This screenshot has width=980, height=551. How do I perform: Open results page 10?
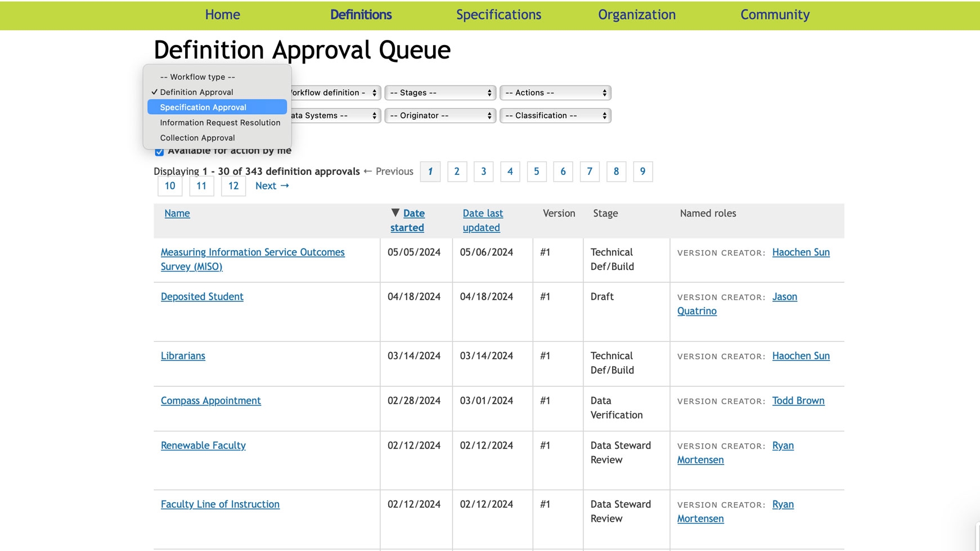point(170,186)
